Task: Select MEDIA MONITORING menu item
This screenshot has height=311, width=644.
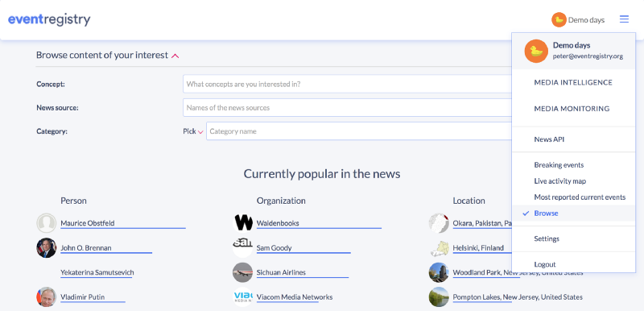Action: click(x=572, y=109)
